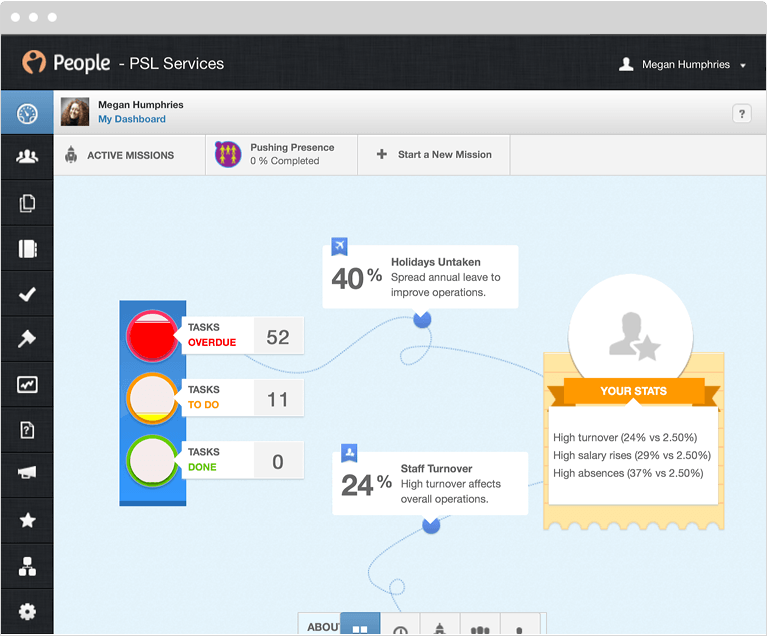767x636 pixels.
Task: Click the High turnover stat line
Action: [625, 437]
